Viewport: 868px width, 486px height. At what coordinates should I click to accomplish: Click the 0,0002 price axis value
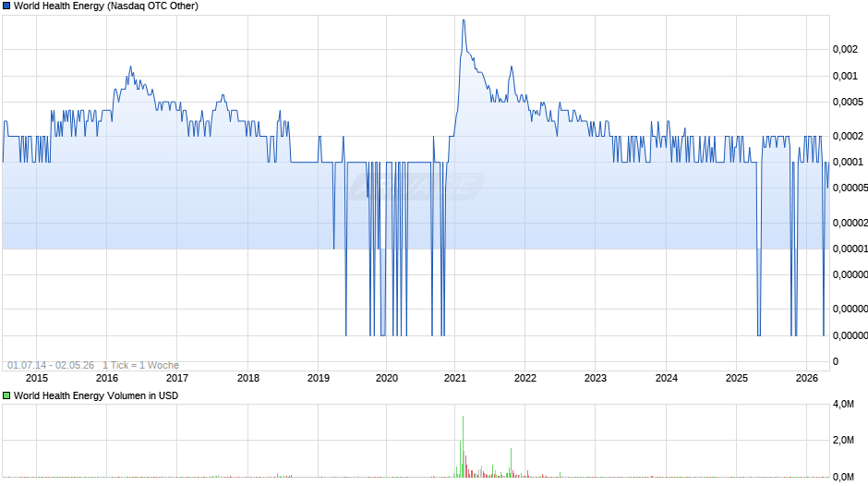pos(848,136)
